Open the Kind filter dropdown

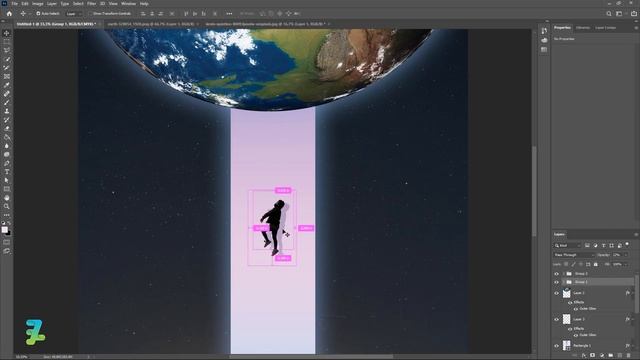coord(567,245)
